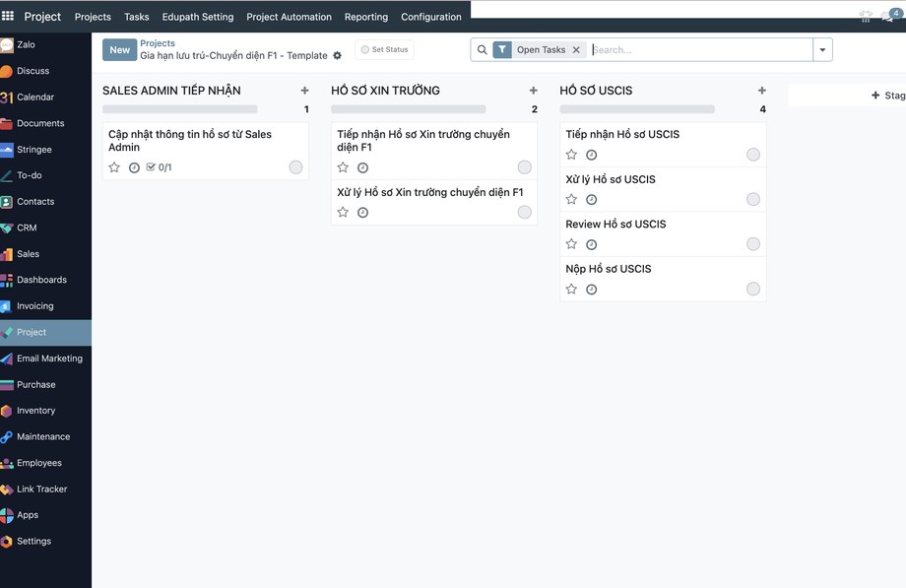Star the 'Nộp Hồ sơ USCIS' task
Image resolution: width=906 pixels, height=588 pixels.
point(571,289)
